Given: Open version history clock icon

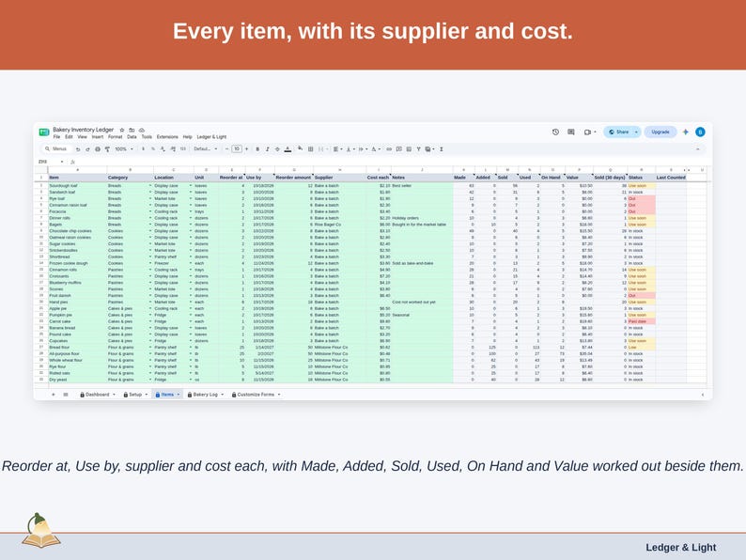Looking at the screenshot, I should coord(555,132).
